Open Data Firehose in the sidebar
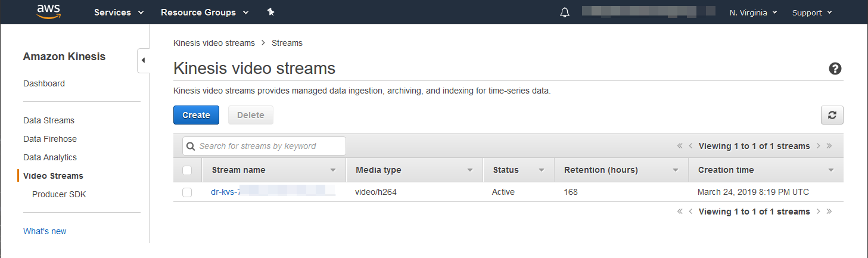868x258 pixels. click(x=50, y=139)
